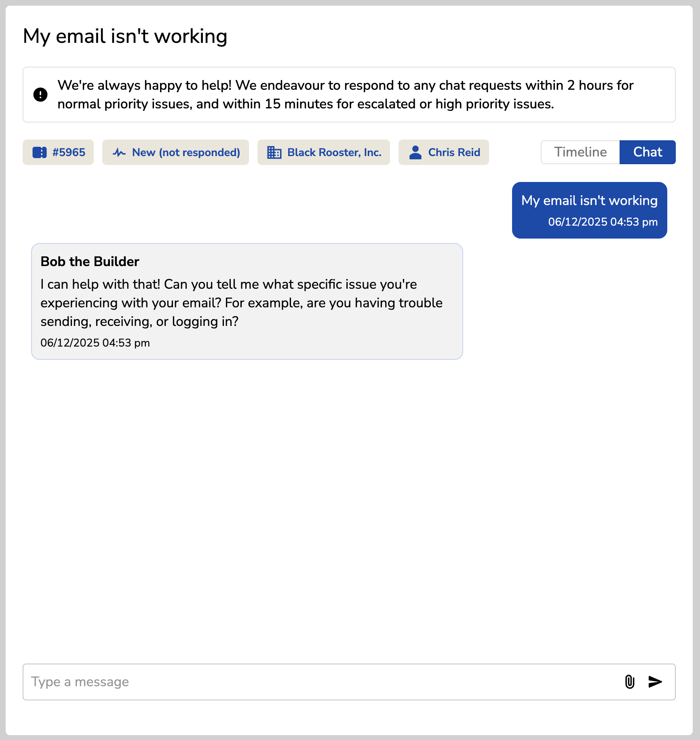Viewport: 700px width, 740px height.
Task: Click the exclamation alert icon in banner
Action: click(x=40, y=95)
